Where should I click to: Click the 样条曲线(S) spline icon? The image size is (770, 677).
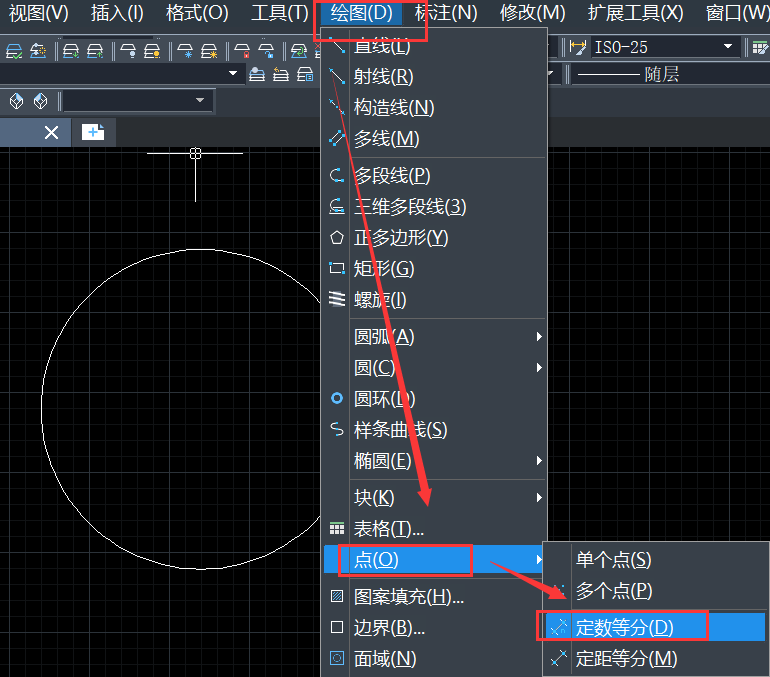[337, 429]
